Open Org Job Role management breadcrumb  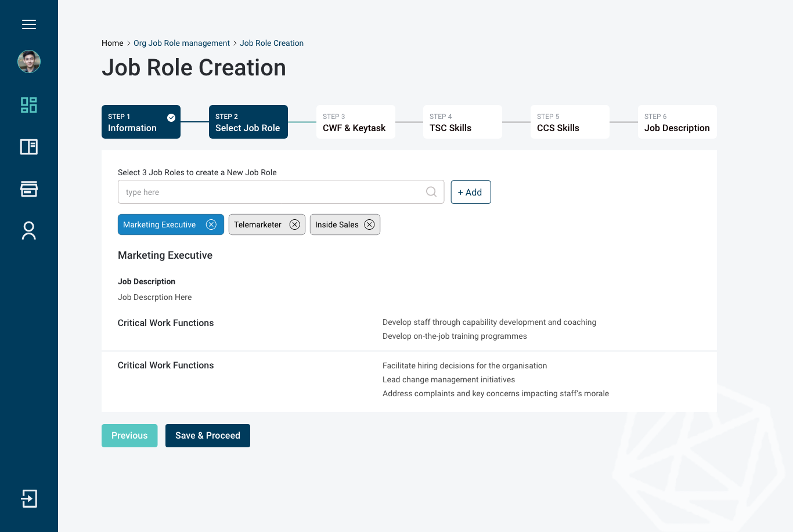click(x=182, y=43)
